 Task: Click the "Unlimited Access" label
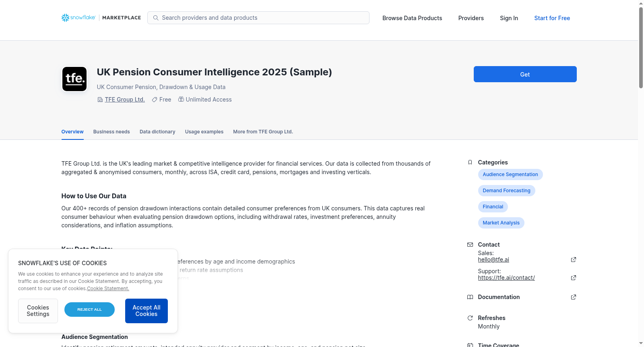tap(208, 100)
